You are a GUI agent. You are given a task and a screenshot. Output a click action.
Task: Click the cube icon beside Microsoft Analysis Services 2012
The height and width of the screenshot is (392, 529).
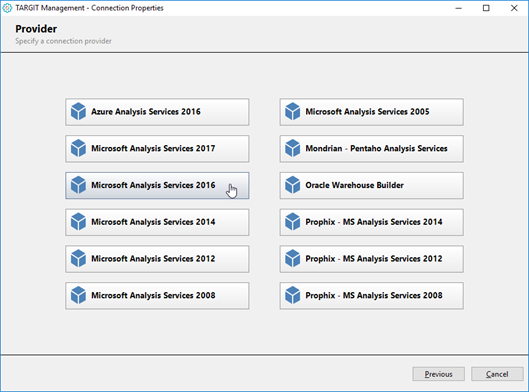coord(78,259)
